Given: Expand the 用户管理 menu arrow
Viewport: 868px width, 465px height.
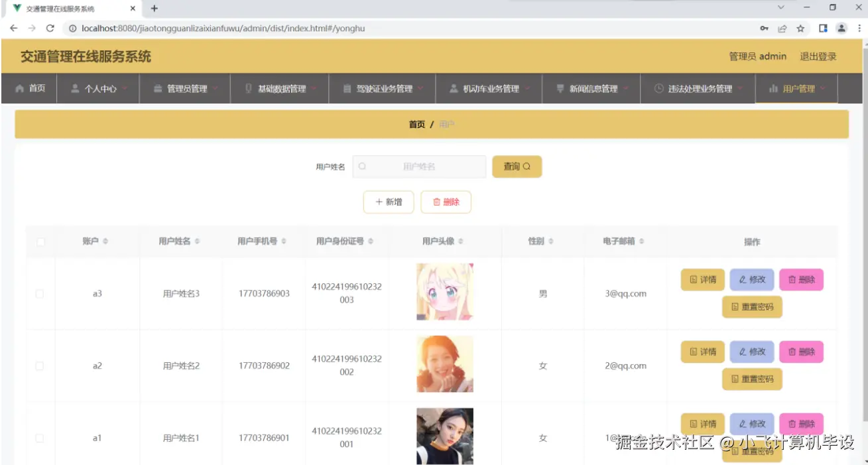Looking at the screenshot, I should [x=823, y=89].
